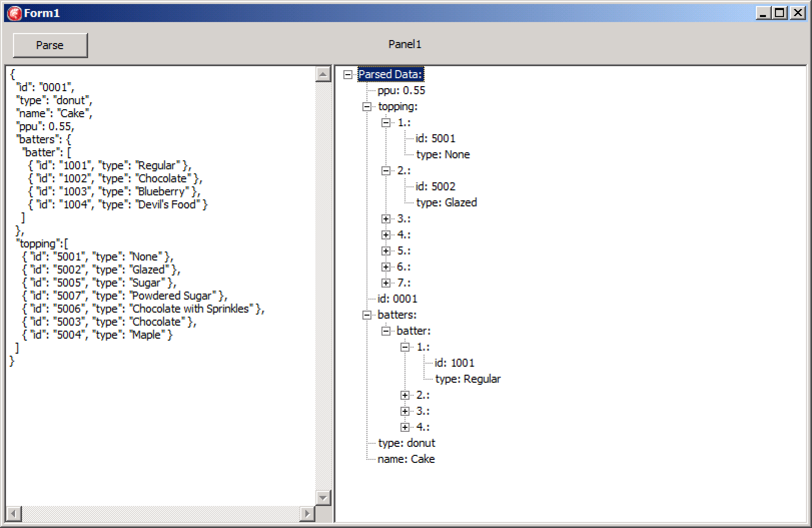
Task: Expand batter item 4 node
Action: [405, 427]
